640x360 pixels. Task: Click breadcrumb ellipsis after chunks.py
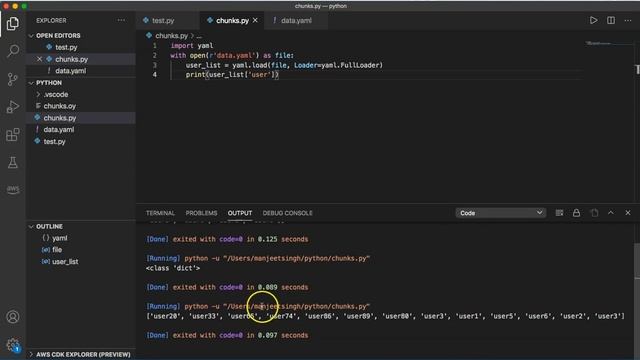(199, 36)
